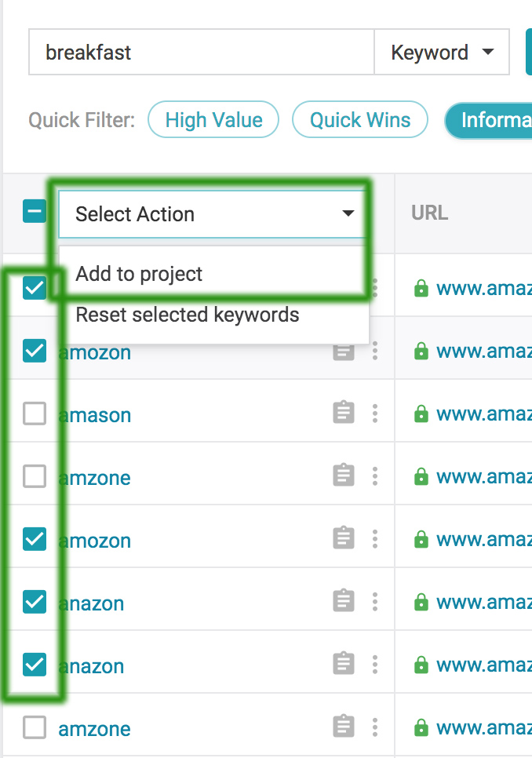Apply the Quick Wins quick filter
Image resolution: width=532 pixels, height=758 pixels.
360,119
